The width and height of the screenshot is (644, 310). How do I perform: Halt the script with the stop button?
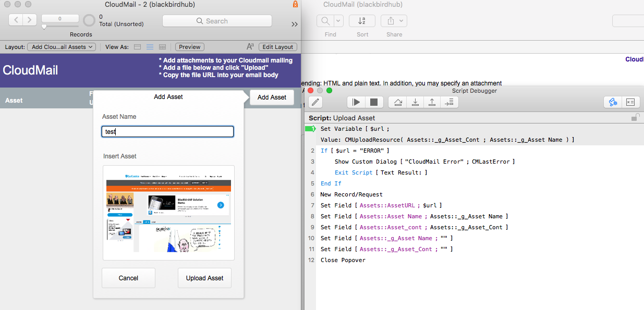374,102
